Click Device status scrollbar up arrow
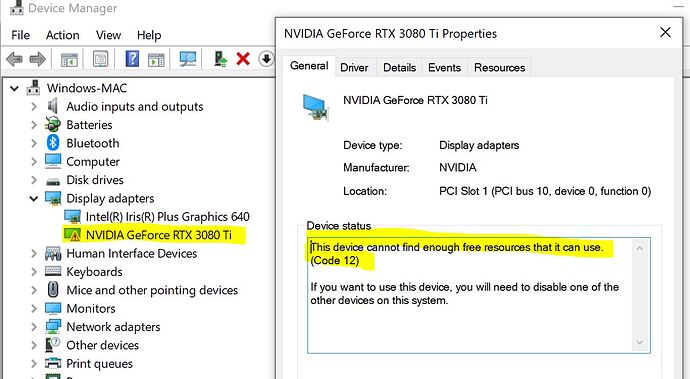The image size is (690, 379). pyautogui.click(x=640, y=248)
